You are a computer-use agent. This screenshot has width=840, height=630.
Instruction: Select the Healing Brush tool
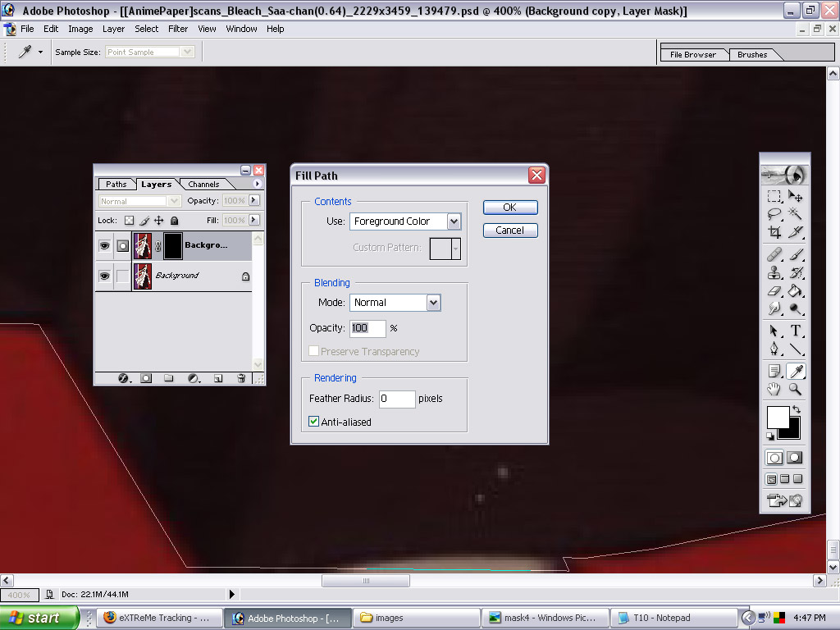[774, 255]
